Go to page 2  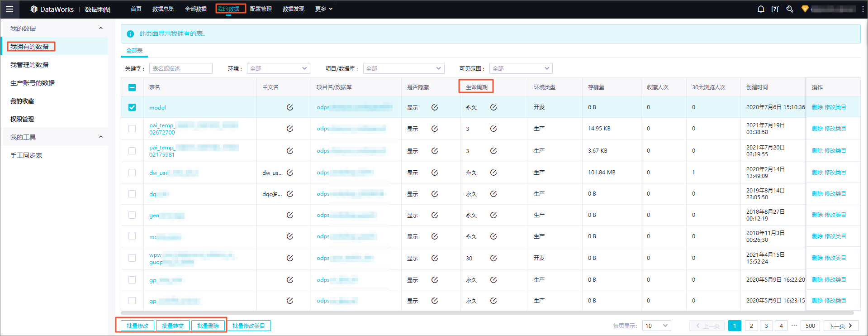[x=751, y=326]
